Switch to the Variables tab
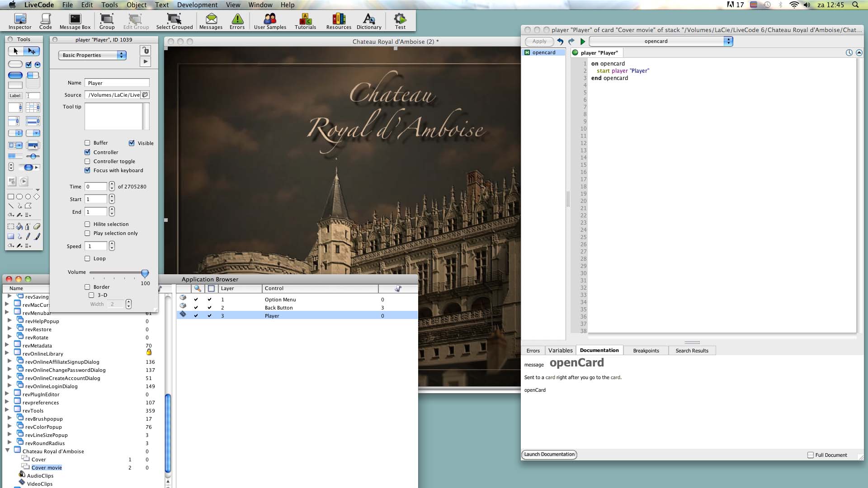The image size is (868, 488). tap(560, 350)
